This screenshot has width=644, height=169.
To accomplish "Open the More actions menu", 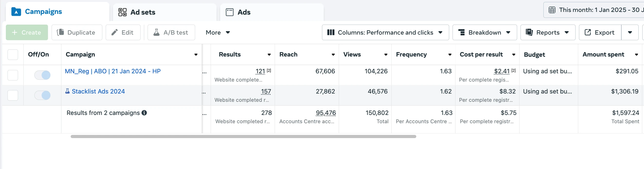I will [x=218, y=32].
